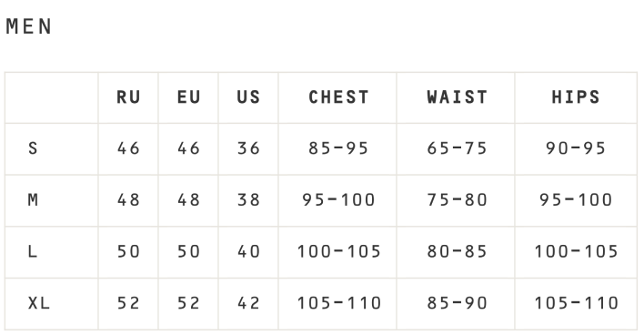The width and height of the screenshot is (644, 335).
Task: Click US size 40 cell
Action: [x=248, y=251]
